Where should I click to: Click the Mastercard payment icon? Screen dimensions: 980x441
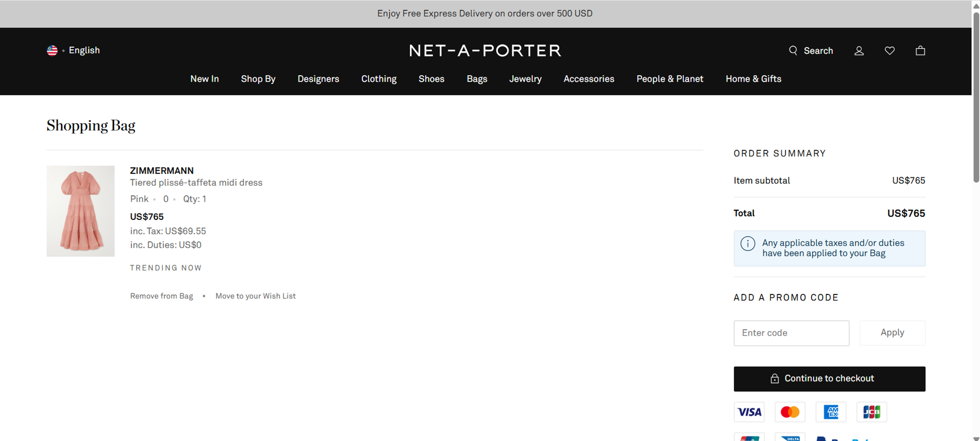(790, 412)
